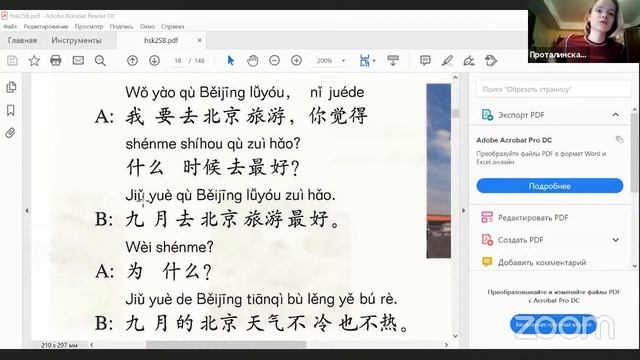
Task: Click the participant video thumbnail in Zoom
Action: click(x=584, y=31)
